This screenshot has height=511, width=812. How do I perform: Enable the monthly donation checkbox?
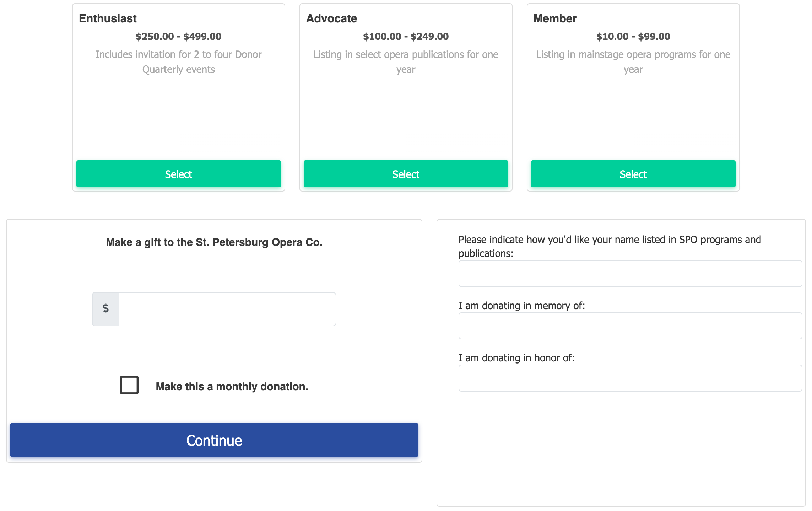click(129, 385)
